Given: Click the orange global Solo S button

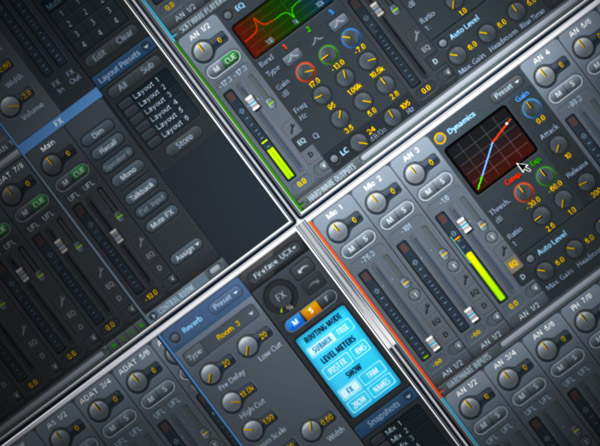Looking at the screenshot, I should tap(311, 310).
